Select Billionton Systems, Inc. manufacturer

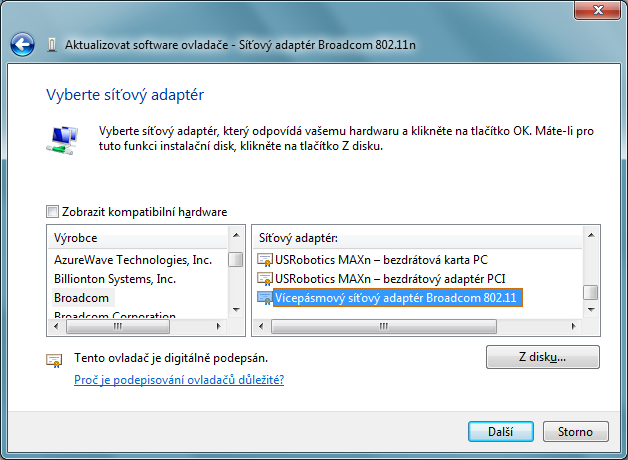tap(115, 279)
